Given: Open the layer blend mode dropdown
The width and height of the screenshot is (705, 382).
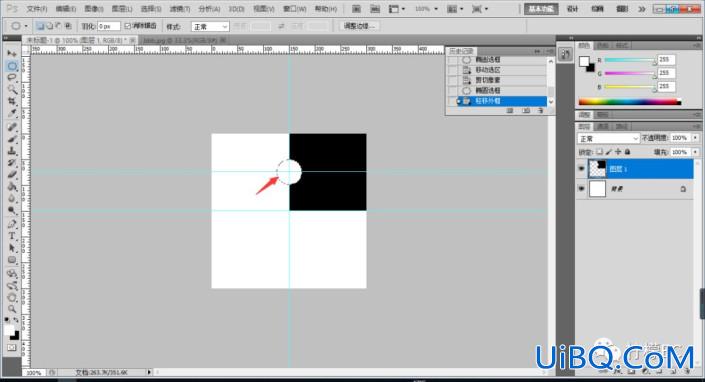Looking at the screenshot, I should (x=608, y=138).
